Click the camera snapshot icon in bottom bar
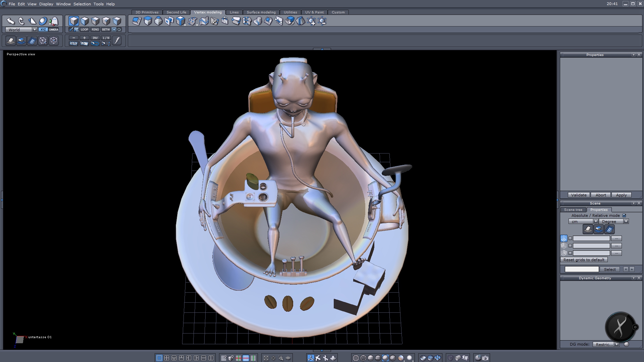Viewport: 644px width, 362px height. 485,358
